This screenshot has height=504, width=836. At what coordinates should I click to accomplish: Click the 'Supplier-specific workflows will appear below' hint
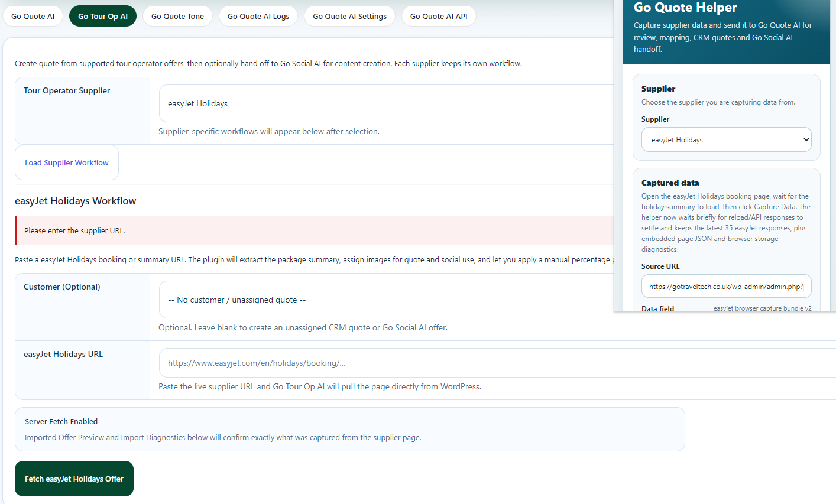click(269, 131)
